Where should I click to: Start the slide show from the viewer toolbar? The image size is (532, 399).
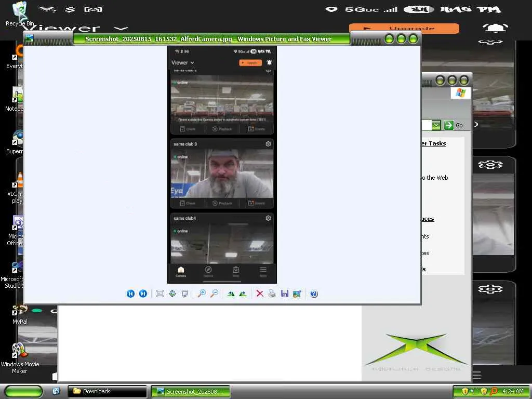185,294
